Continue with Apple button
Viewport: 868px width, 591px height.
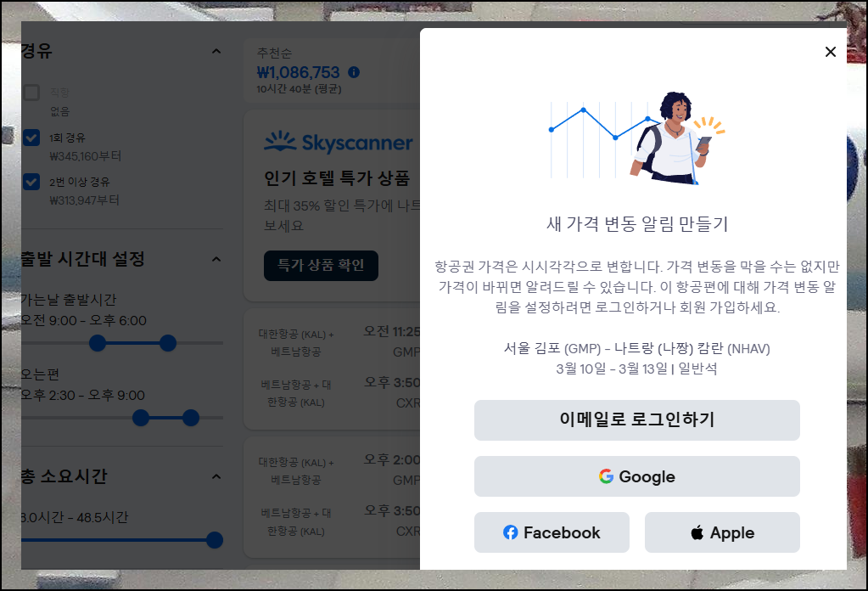[722, 532]
